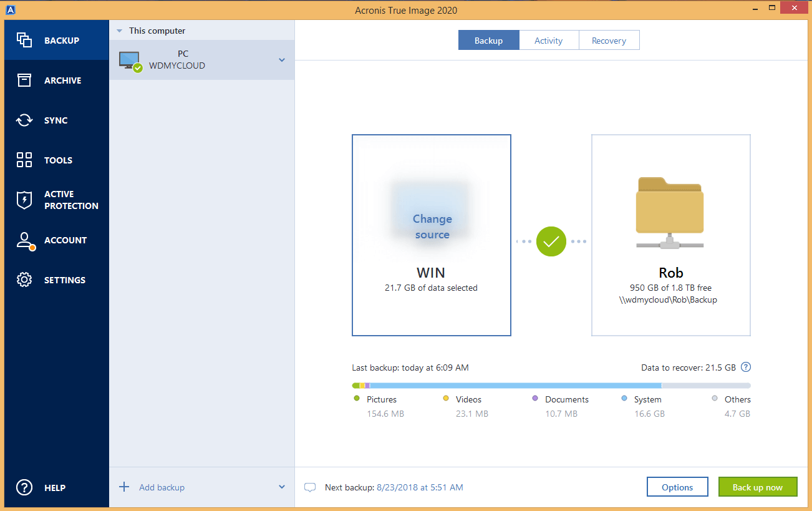
Task: Click the Change source link
Action: pyautogui.click(x=432, y=226)
